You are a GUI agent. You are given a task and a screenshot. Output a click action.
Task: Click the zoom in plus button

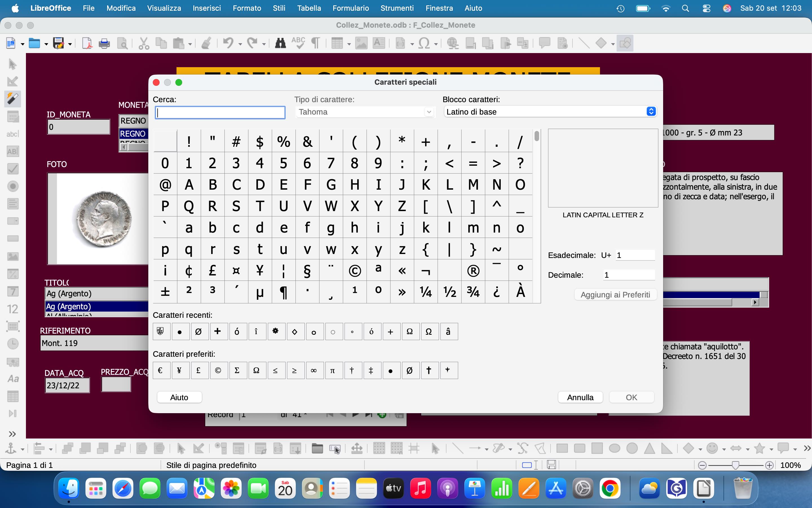(x=769, y=465)
